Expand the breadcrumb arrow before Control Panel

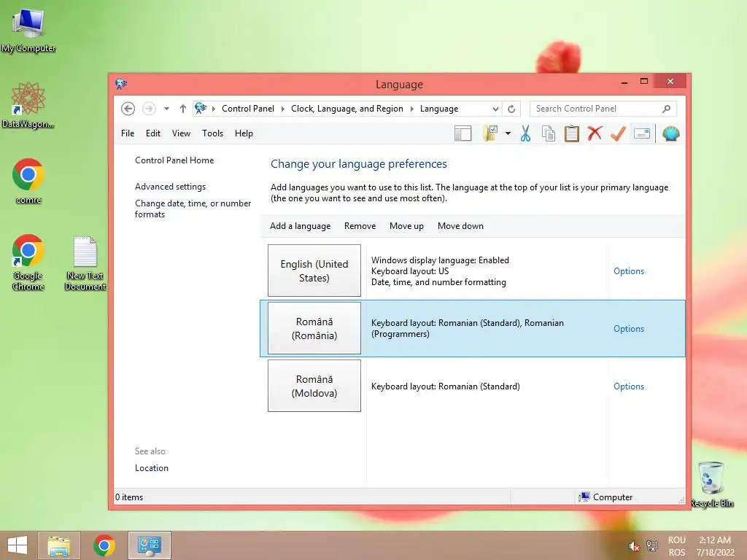point(214,109)
